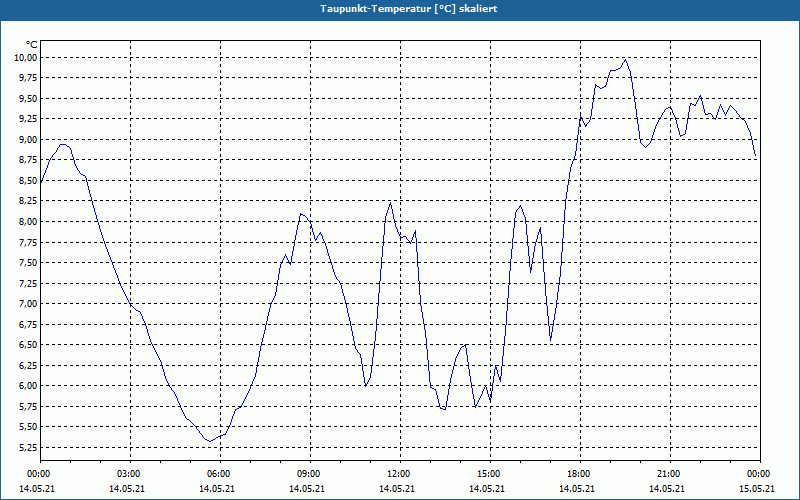
Task: Pick the '5,25' y-axis tick label
Action: (x=27, y=447)
